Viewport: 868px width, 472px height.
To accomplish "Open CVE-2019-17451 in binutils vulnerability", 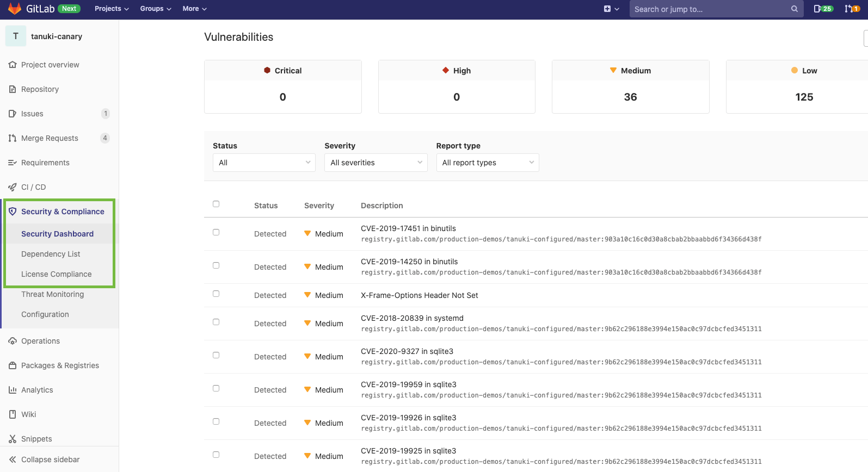I will 408,228.
